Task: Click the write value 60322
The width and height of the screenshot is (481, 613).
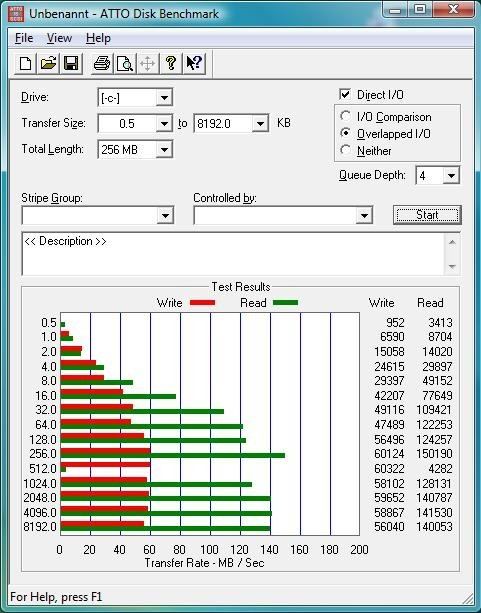Action: [389, 469]
